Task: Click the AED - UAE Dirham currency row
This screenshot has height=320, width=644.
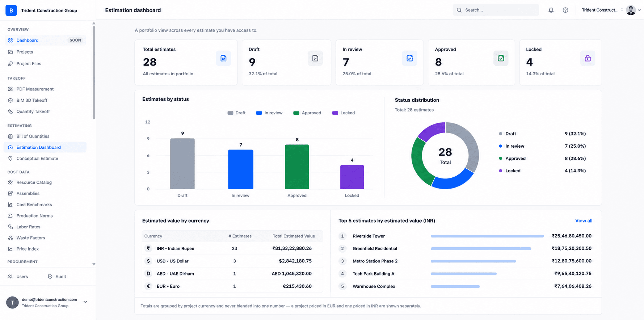Action: pyautogui.click(x=232, y=274)
